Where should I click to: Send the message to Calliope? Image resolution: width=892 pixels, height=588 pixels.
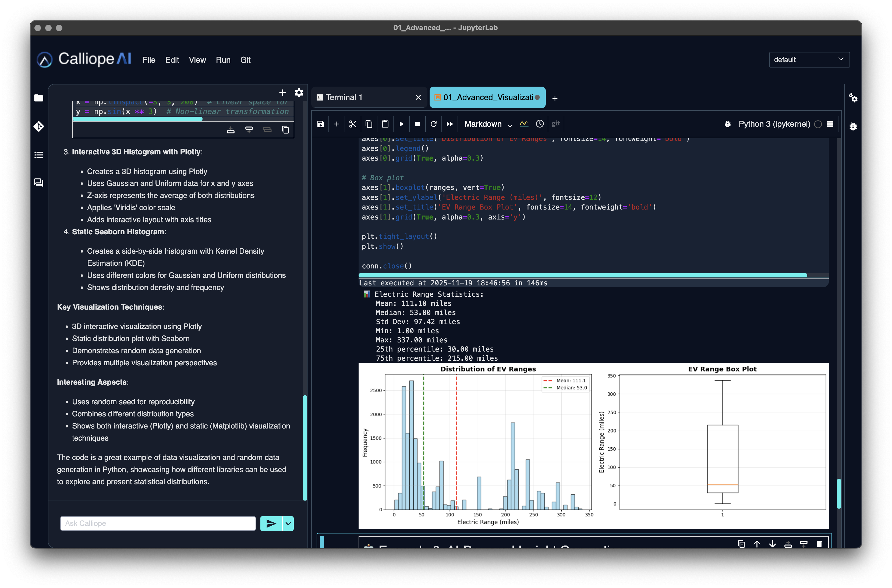[x=271, y=523]
